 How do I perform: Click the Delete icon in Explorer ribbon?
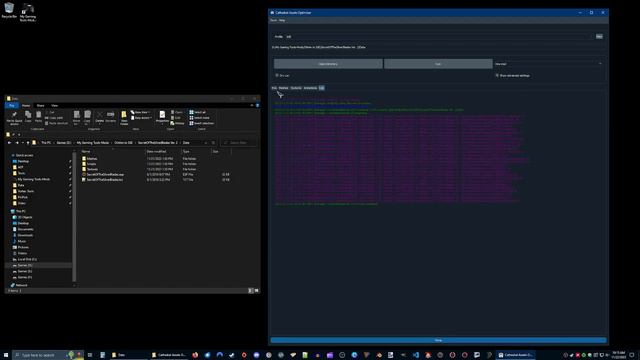pyautogui.click(x=99, y=117)
